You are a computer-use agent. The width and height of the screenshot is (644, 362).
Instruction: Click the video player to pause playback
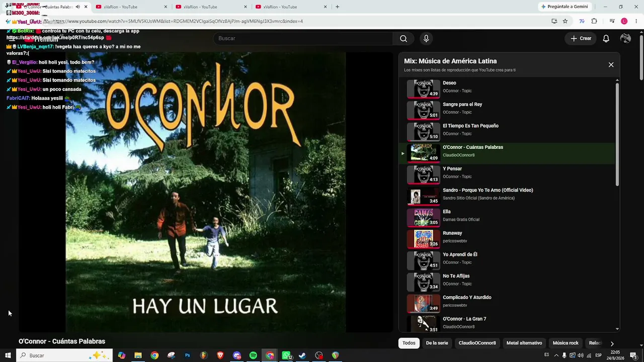tap(206, 192)
